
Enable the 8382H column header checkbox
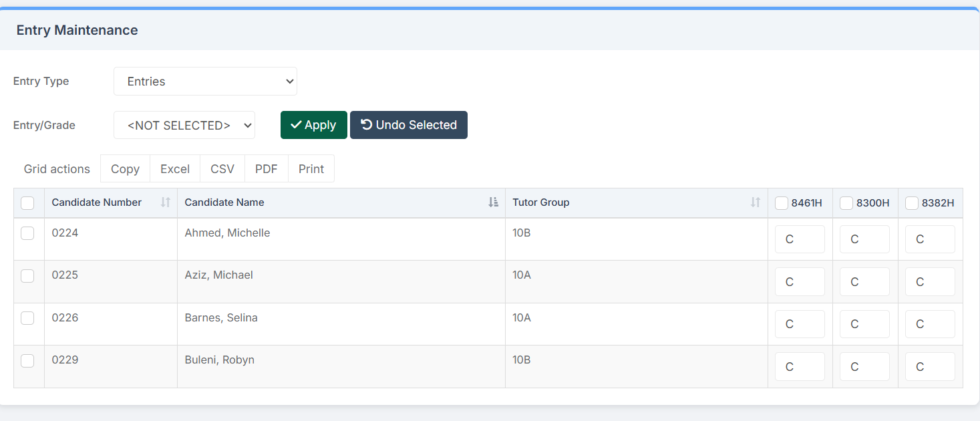[912, 203]
